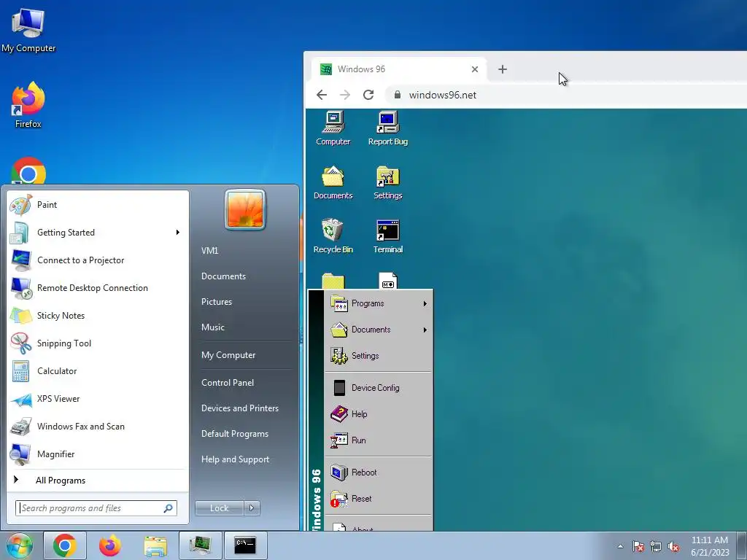The height and width of the screenshot is (560, 747).
Task: Launch Sticky Notes
Action: coord(98,316)
